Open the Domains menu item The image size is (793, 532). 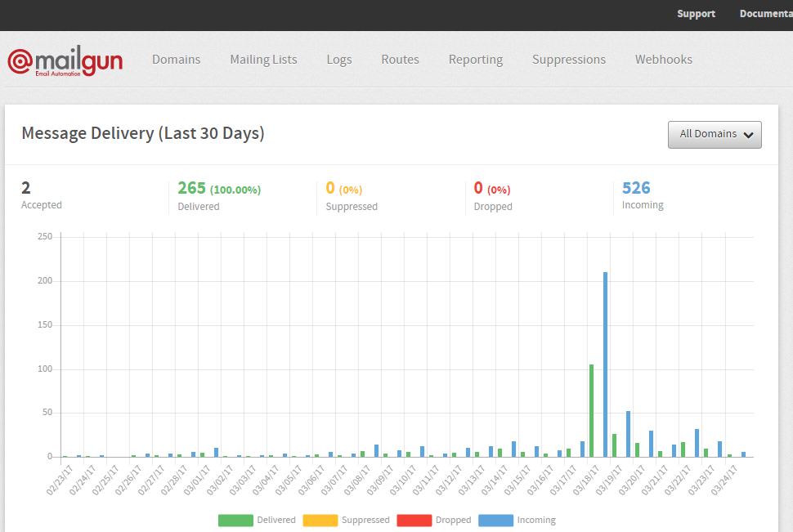(x=176, y=60)
